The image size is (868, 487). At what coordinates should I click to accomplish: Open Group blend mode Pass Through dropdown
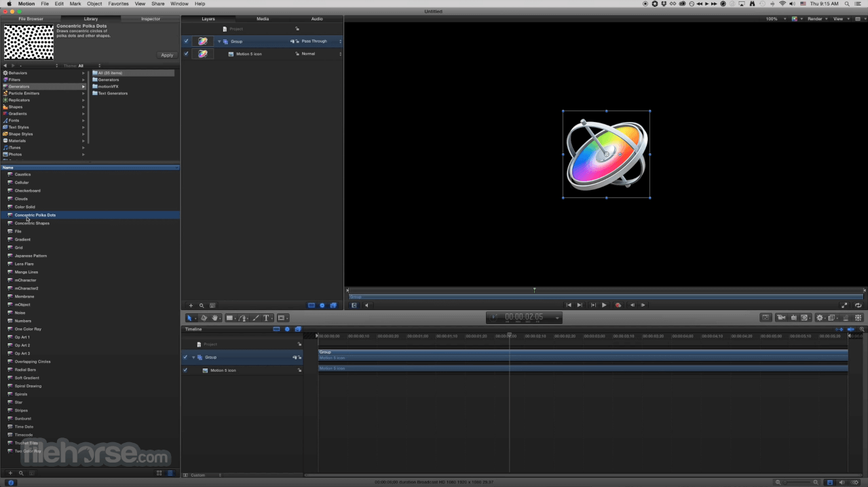pyautogui.click(x=322, y=41)
